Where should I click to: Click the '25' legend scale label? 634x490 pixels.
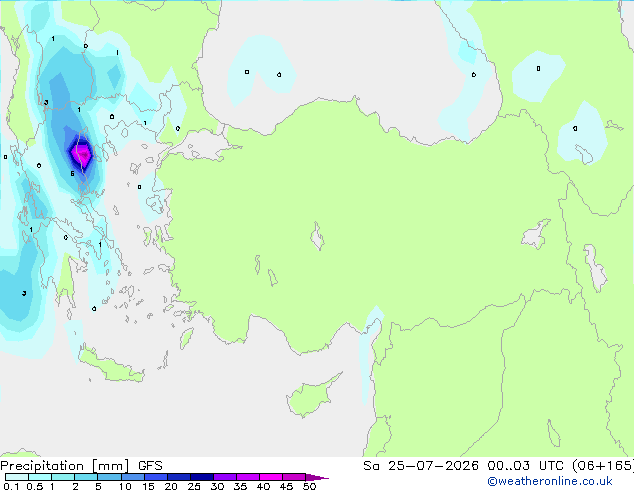[x=194, y=486]
